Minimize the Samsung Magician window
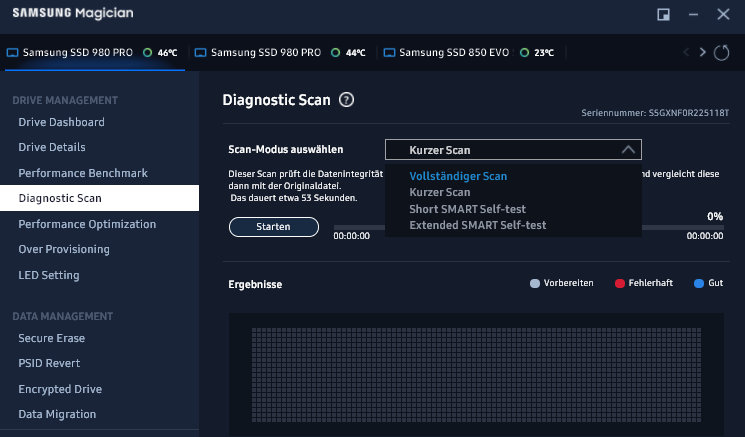The image size is (745, 437). [x=693, y=15]
